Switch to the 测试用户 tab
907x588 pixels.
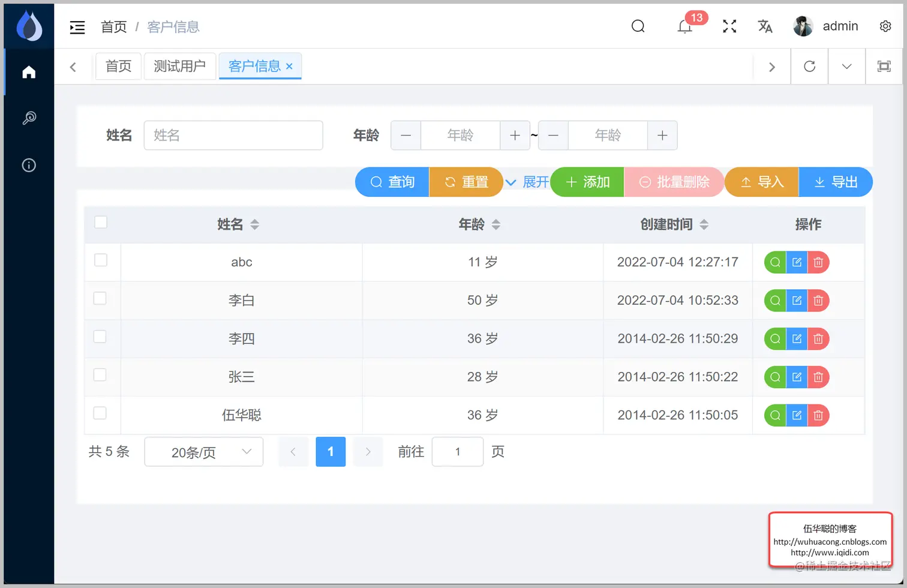(179, 66)
